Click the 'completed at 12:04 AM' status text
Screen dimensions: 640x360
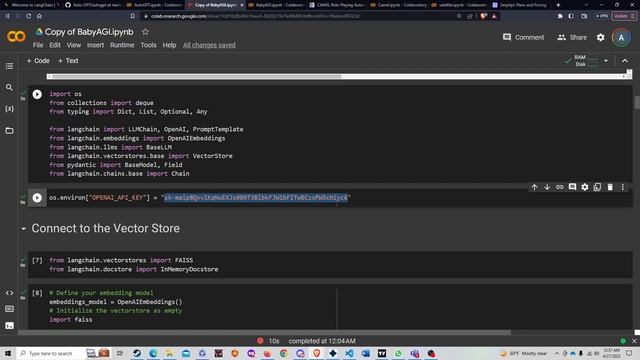click(x=322, y=341)
